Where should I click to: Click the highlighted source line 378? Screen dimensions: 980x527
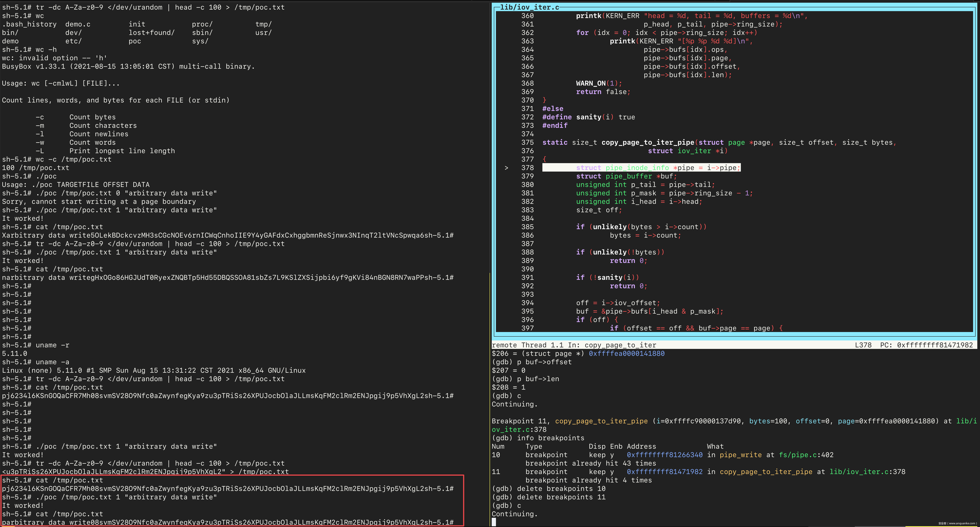(x=641, y=168)
